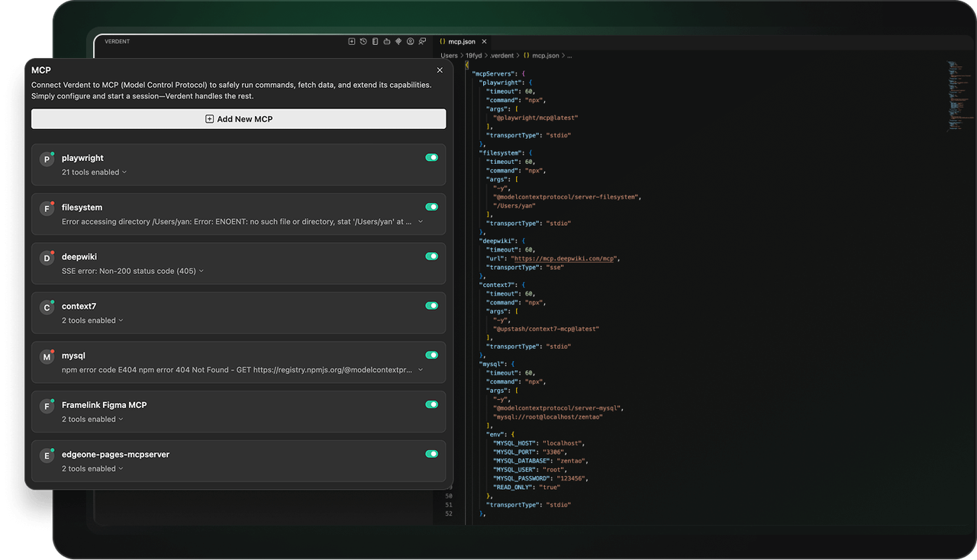Select the edgeone-pages-mcpserver avatar icon
977x560 pixels.
tap(47, 455)
